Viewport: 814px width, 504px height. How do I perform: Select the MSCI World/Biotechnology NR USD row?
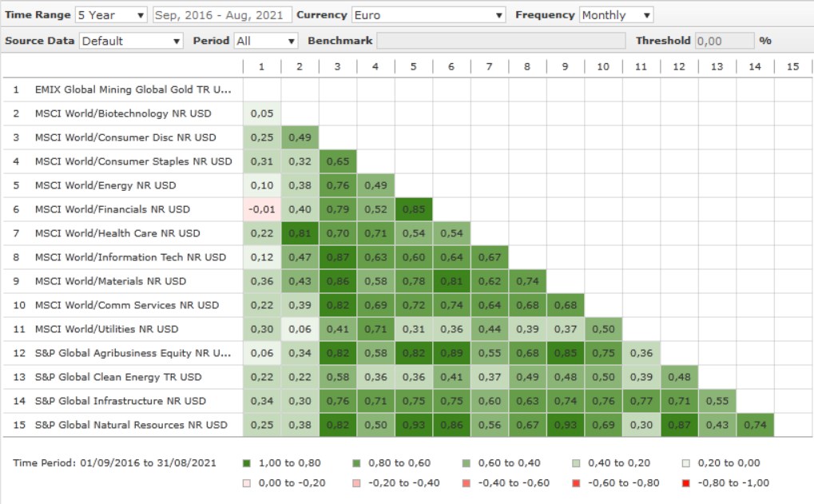click(123, 113)
